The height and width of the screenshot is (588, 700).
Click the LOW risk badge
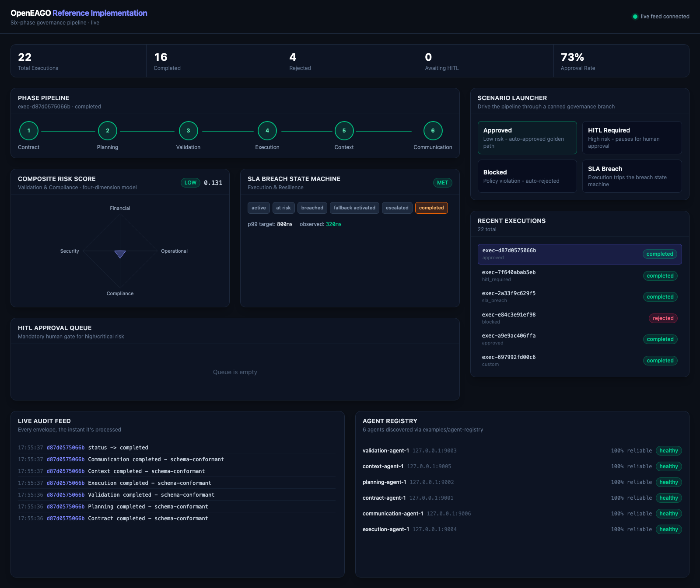pos(190,183)
